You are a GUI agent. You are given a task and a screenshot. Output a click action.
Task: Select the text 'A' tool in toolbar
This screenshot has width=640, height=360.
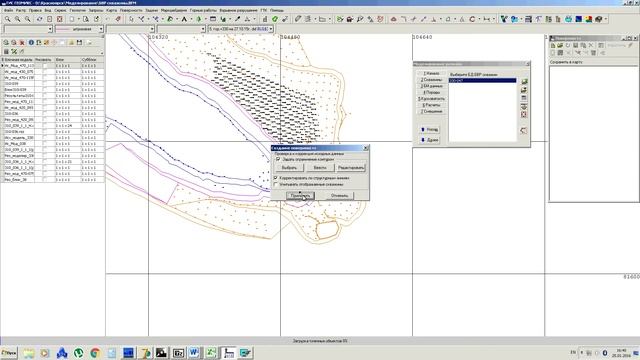tap(184, 19)
